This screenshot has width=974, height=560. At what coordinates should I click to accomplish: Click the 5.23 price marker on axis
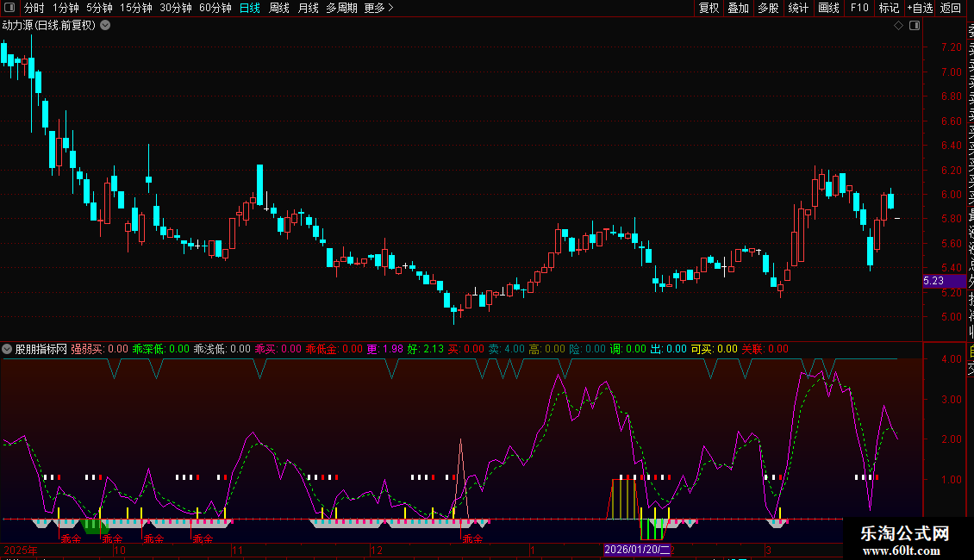pyautogui.click(x=933, y=281)
